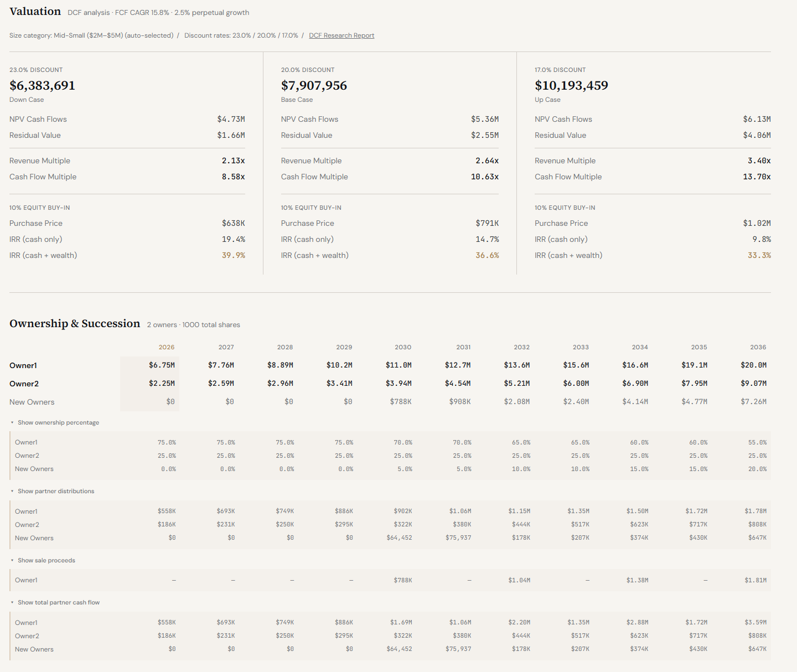The height and width of the screenshot is (672, 797).
Task: Click Owner1 2032 sale proceeds $1.04M
Action: [x=519, y=580]
